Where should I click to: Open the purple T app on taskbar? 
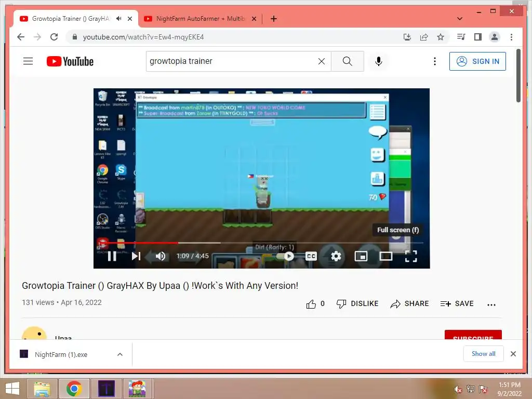click(106, 389)
